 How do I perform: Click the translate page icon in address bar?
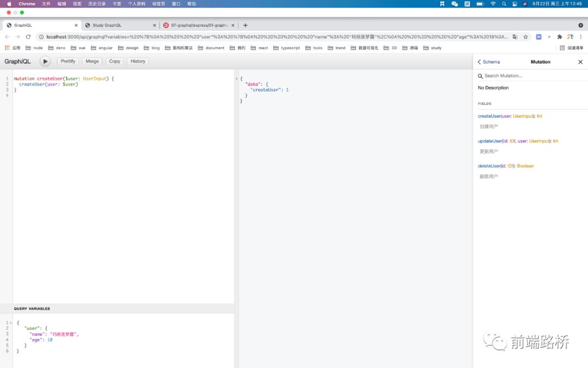pyautogui.click(x=515, y=37)
